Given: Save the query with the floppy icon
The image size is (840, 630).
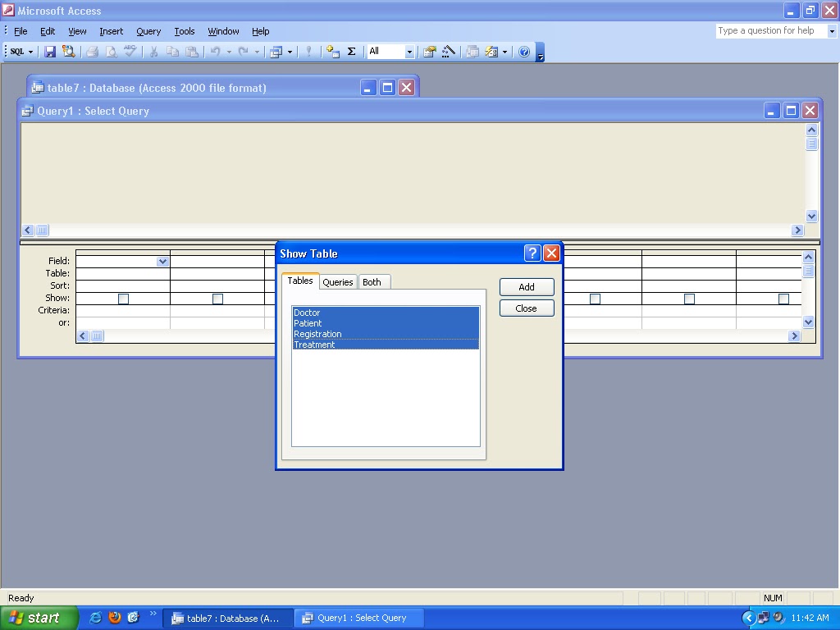Looking at the screenshot, I should pos(50,52).
